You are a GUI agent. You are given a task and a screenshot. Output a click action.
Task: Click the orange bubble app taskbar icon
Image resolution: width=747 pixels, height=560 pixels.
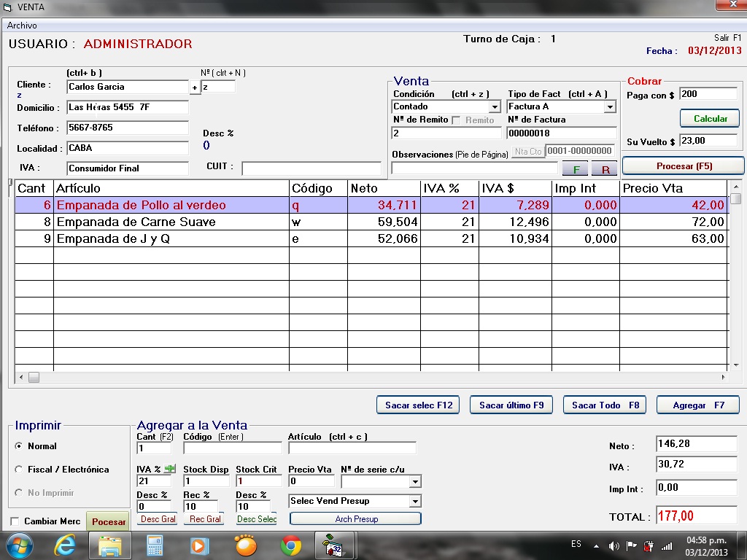pyautogui.click(x=246, y=545)
